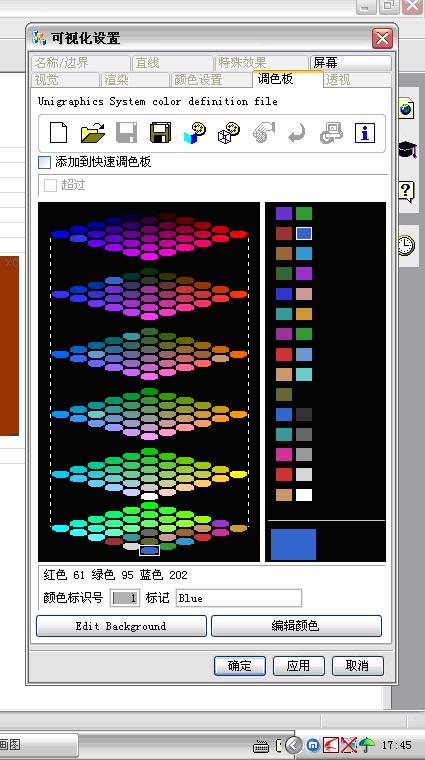Click the 颜色标识号 number field

[x=125, y=598]
